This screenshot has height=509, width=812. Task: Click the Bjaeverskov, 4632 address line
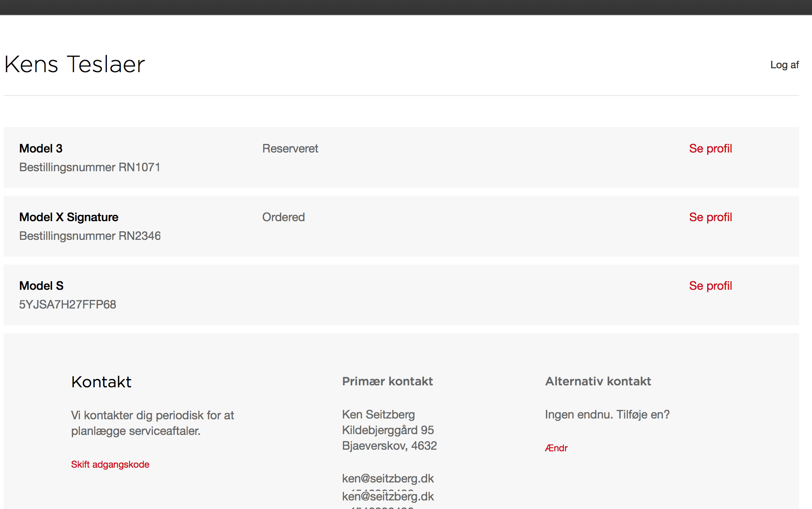[389, 446]
